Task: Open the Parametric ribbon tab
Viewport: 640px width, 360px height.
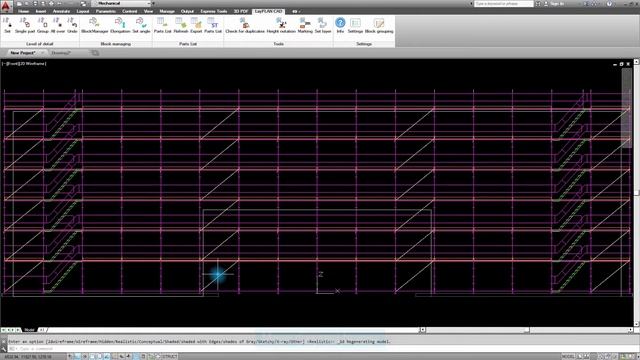Action: click(106, 11)
